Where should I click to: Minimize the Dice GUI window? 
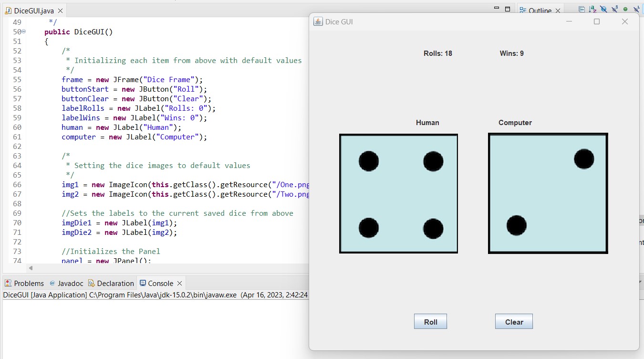point(569,21)
